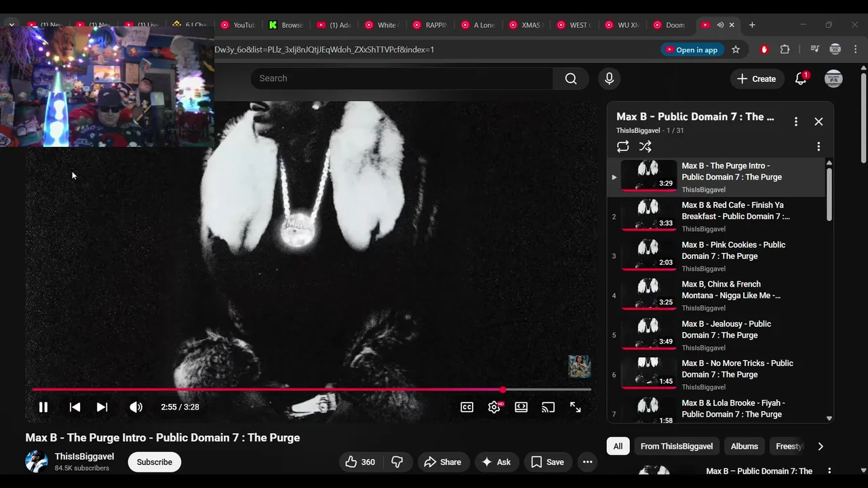Open ThisIsBiggavel playlist owner link

click(x=638, y=130)
